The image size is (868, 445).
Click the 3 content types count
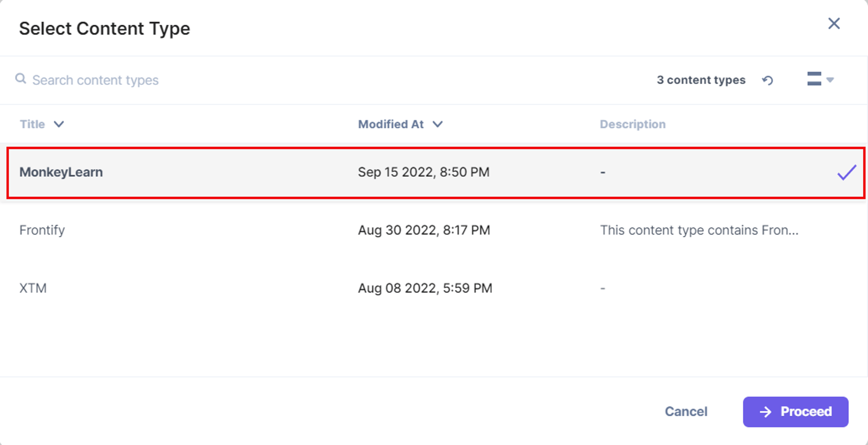701,80
